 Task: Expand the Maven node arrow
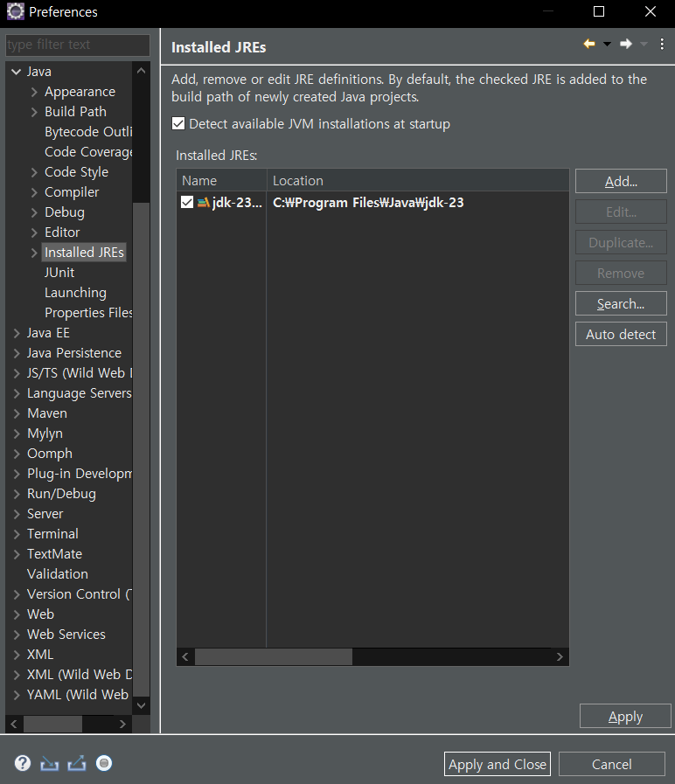17,413
